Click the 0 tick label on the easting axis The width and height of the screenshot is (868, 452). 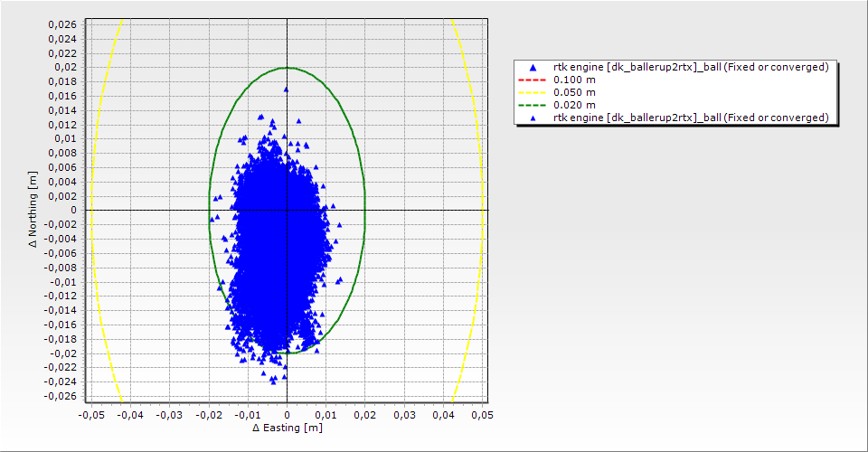tap(287, 415)
